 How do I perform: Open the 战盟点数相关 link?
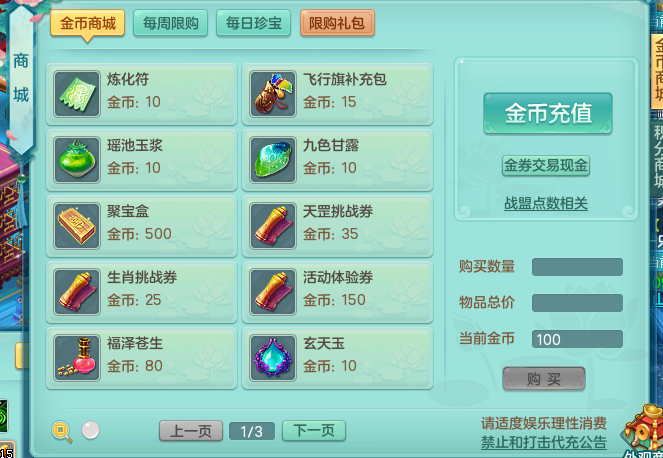click(x=546, y=203)
